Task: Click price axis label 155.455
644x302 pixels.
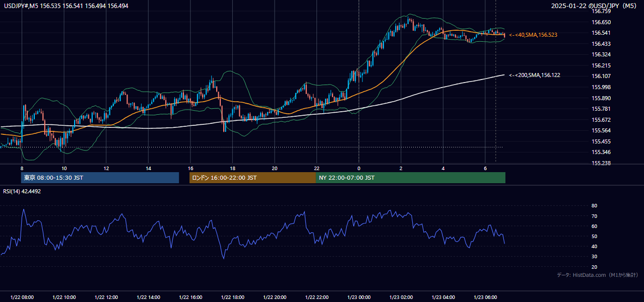Action: [601, 141]
